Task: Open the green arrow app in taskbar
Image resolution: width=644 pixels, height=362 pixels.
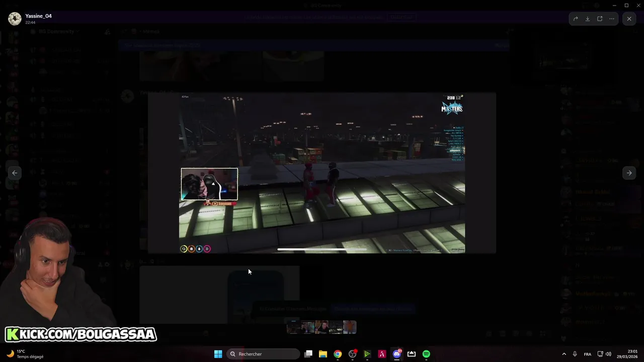Action: pyautogui.click(x=367, y=354)
